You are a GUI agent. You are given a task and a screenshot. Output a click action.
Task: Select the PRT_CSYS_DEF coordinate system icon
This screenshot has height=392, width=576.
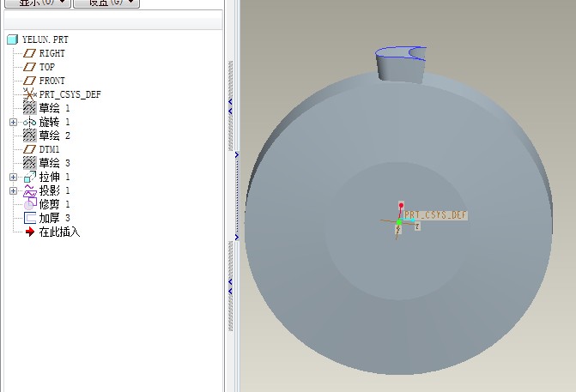pyautogui.click(x=30, y=94)
